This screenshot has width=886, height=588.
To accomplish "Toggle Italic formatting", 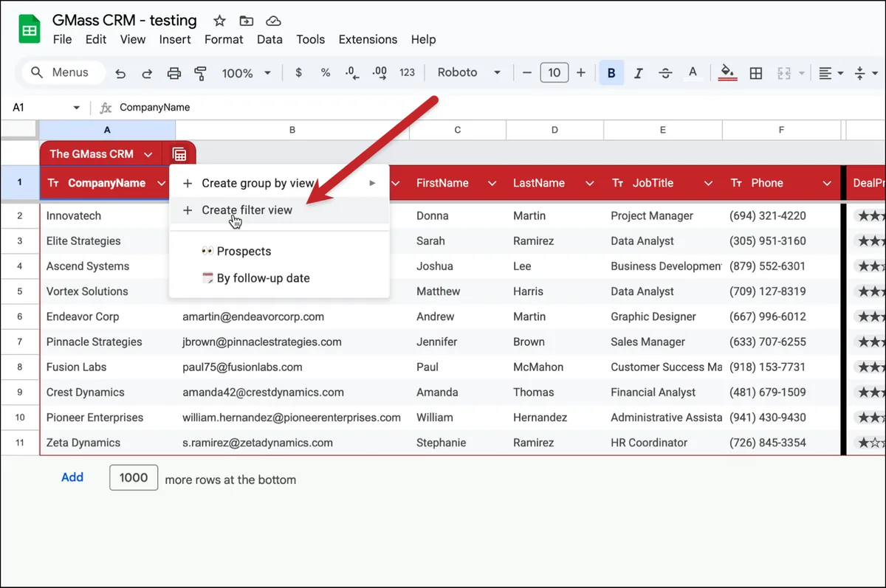I will (x=639, y=73).
